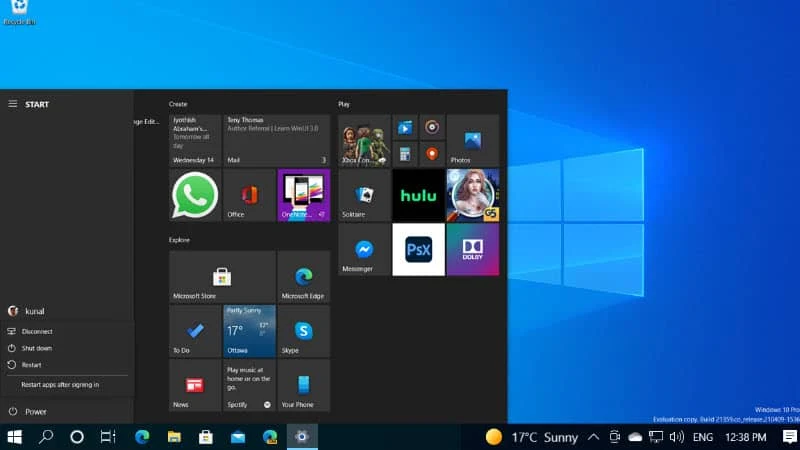Click the OneDrive cloud tray icon
Viewport: 800px width, 450px height.
(x=635, y=437)
